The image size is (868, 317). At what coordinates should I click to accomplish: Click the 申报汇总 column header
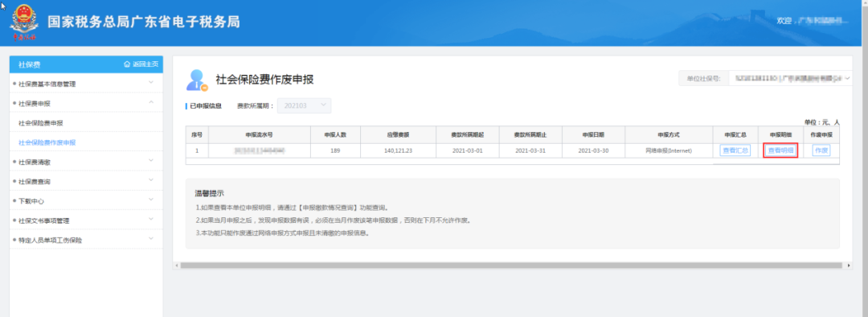(x=735, y=134)
